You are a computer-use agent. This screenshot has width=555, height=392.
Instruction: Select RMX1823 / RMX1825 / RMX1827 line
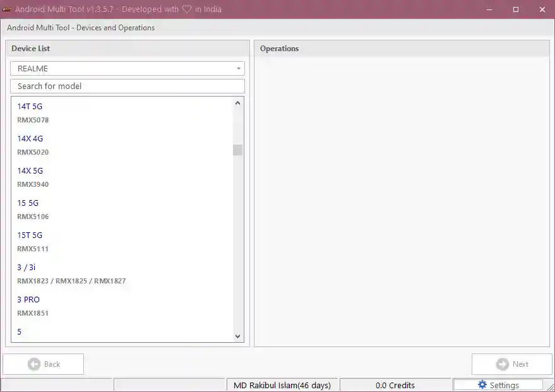pos(71,282)
